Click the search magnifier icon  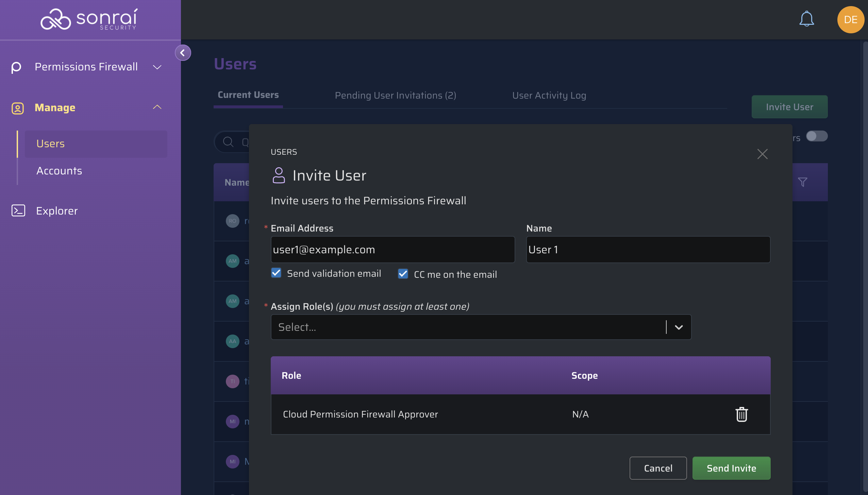pyautogui.click(x=228, y=142)
